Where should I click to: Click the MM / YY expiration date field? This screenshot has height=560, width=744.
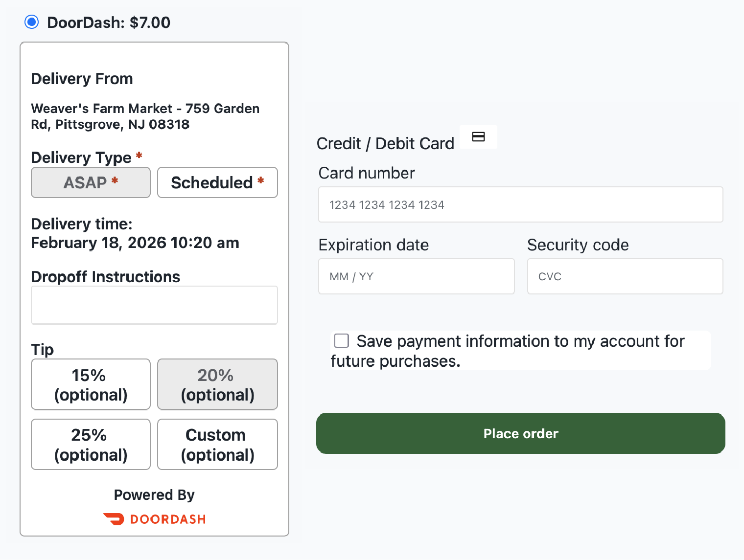(416, 276)
